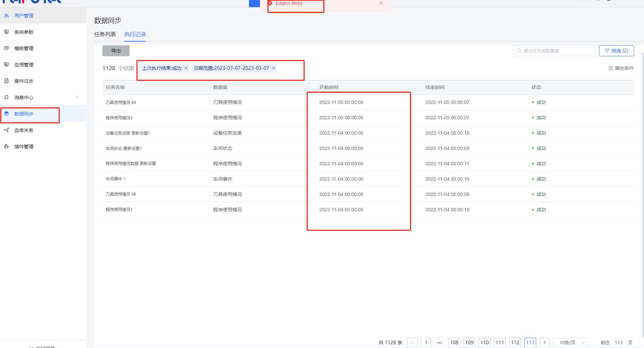The width and height of the screenshot is (644, 348).
Task: Click the 导出 export button
Action: click(x=116, y=51)
